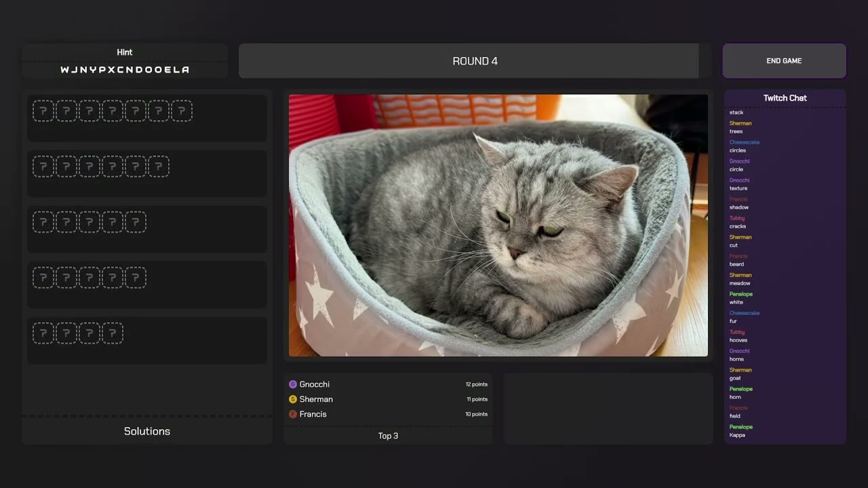Image resolution: width=868 pixels, height=488 pixels.
Task: Select first hidden tile of seven-letter word
Action: click(x=43, y=111)
